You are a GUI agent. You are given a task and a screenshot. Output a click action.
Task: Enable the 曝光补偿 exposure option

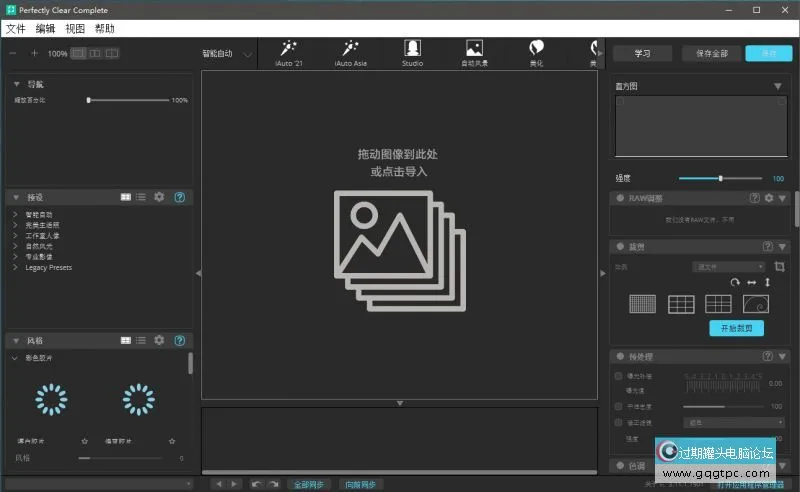pos(620,376)
